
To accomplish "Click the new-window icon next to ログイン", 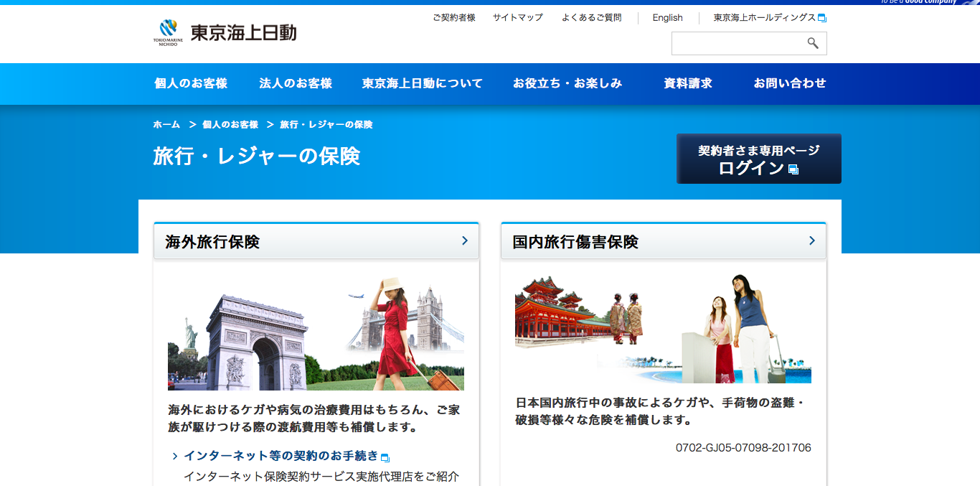I will point(793,169).
